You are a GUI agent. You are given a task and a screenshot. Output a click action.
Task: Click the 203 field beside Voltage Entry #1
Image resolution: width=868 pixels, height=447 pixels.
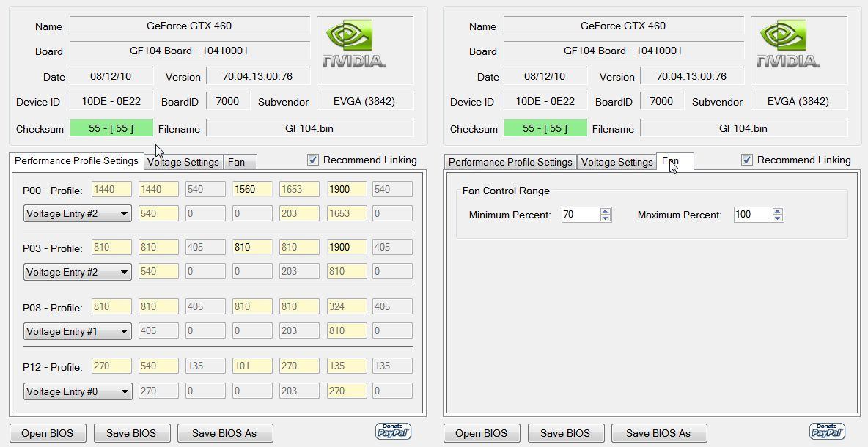tap(300, 330)
